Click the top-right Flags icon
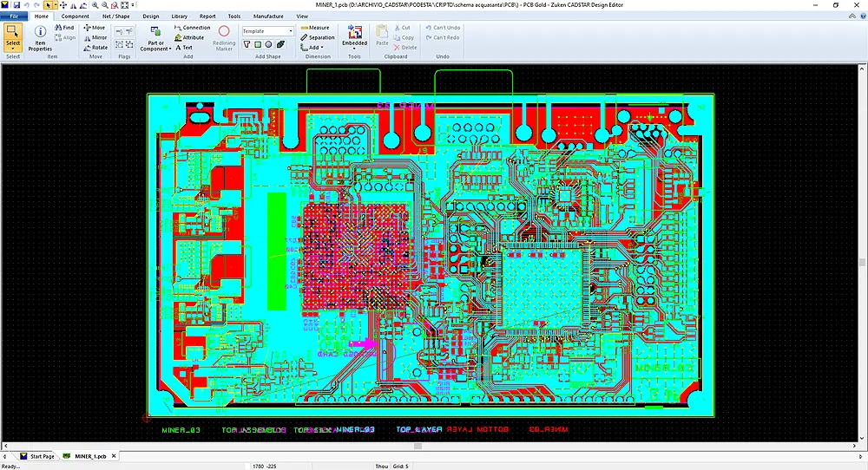The image size is (868, 470). click(x=129, y=31)
